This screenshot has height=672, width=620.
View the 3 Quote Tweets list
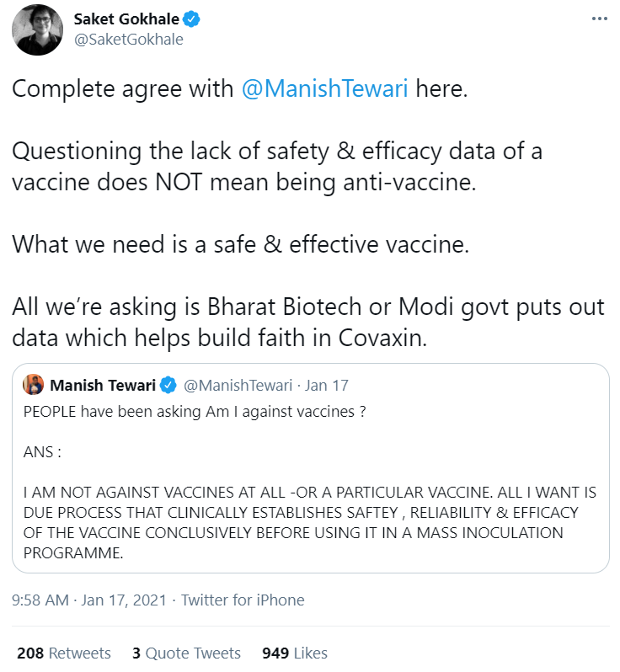click(x=186, y=653)
